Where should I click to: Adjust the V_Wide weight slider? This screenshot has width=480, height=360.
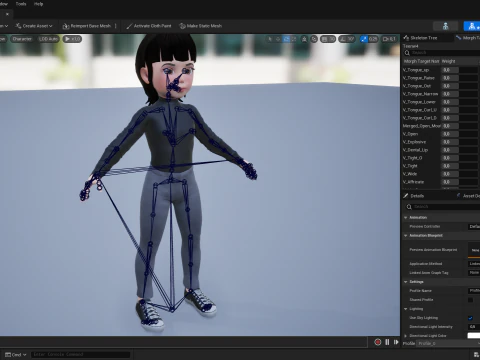pyautogui.click(x=460, y=174)
